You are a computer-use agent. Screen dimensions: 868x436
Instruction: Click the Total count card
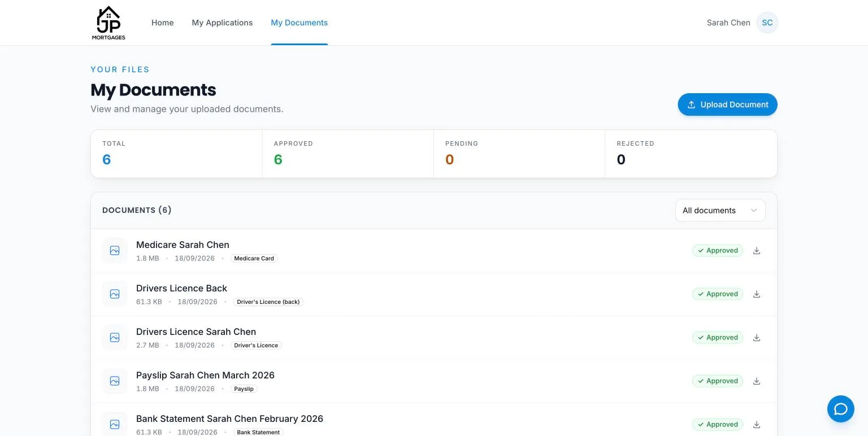pos(176,154)
